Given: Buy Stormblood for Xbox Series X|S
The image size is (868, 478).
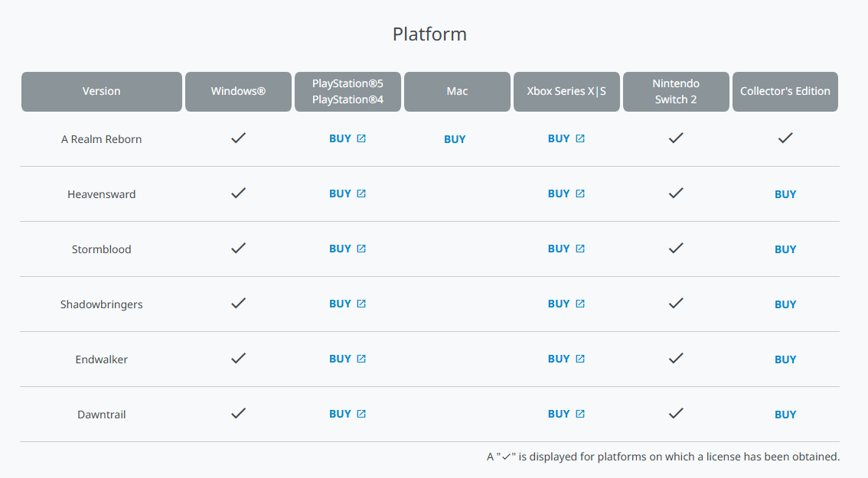Looking at the screenshot, I should tap(566, 249).
